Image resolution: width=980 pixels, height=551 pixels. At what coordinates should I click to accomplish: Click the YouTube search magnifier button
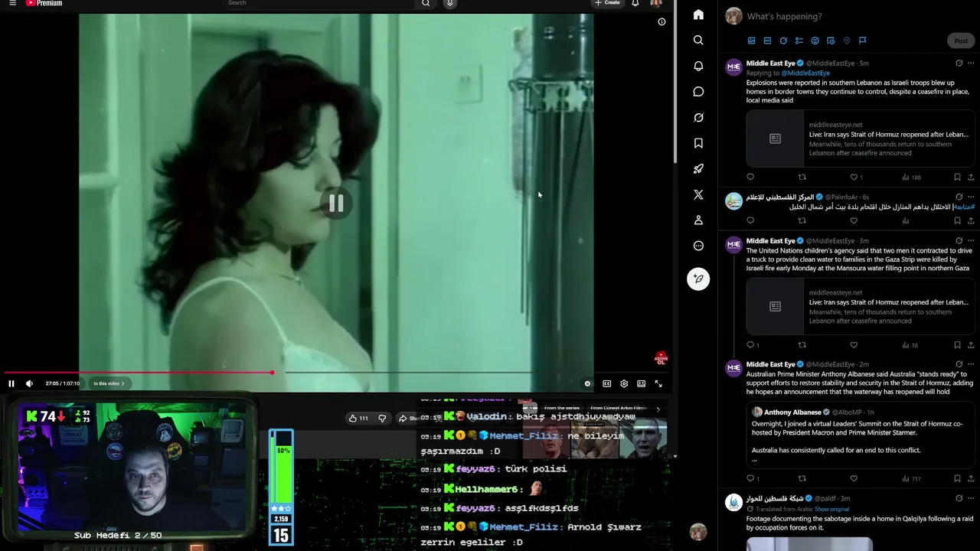coord(426,3)
